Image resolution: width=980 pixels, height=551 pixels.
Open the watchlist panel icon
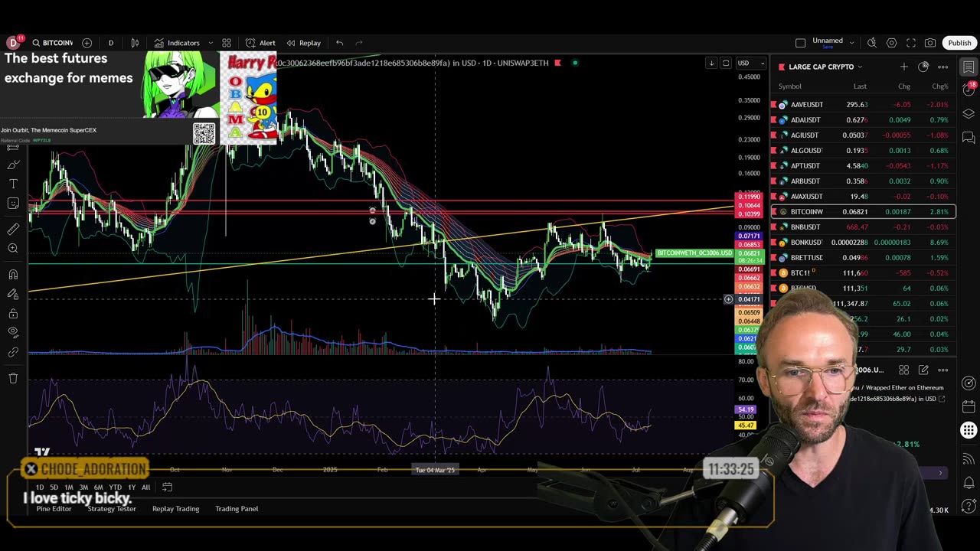pos(969,67)
